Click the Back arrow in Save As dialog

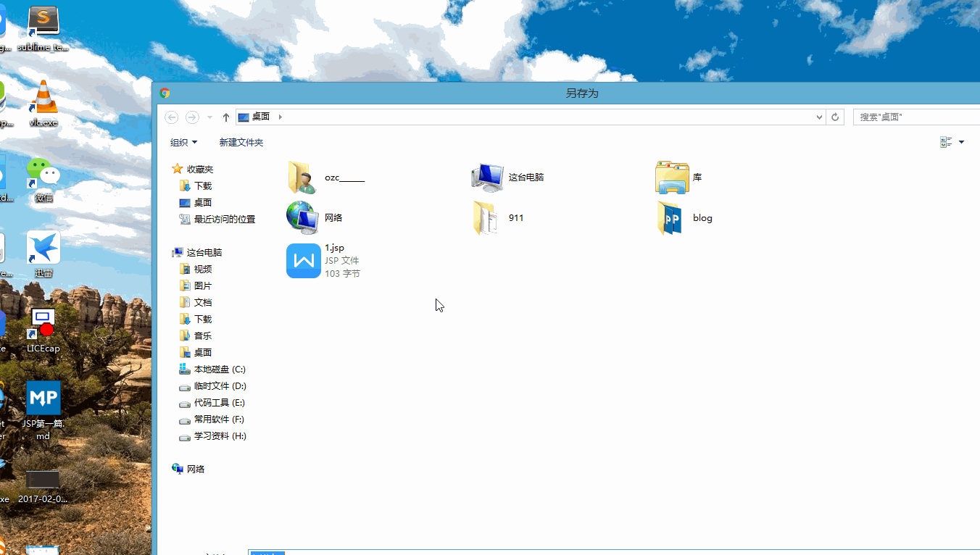pyautogui.click(x=172, y=117)
